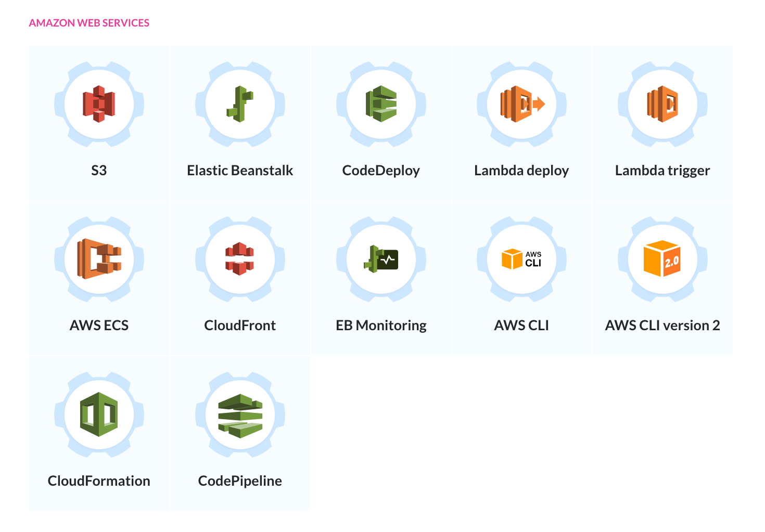765x532 pixels.
Task: Pick the CloudFormation green icon
Action: click(x=99, y=414)
